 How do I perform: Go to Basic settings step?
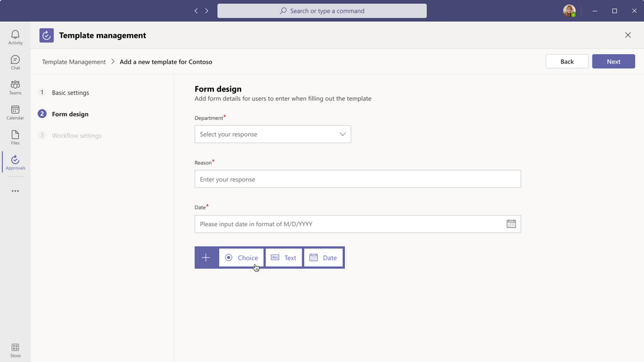(70, 93)
